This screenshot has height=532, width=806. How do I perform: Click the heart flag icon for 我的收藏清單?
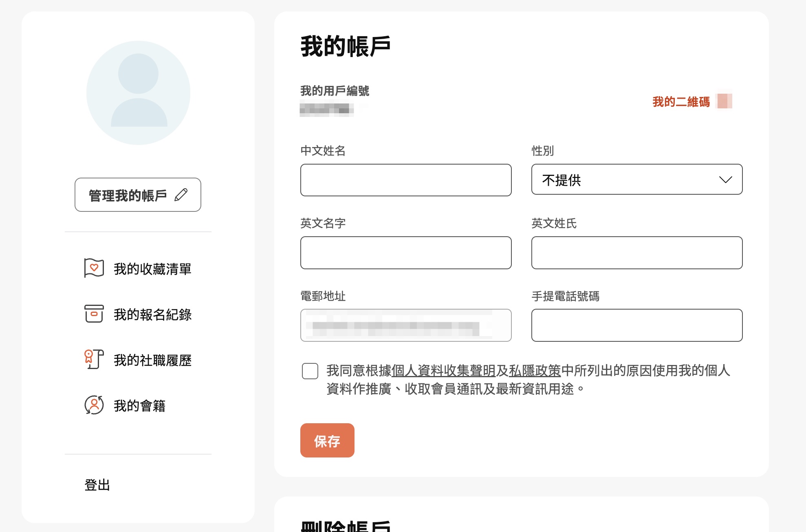pos(94,268)
